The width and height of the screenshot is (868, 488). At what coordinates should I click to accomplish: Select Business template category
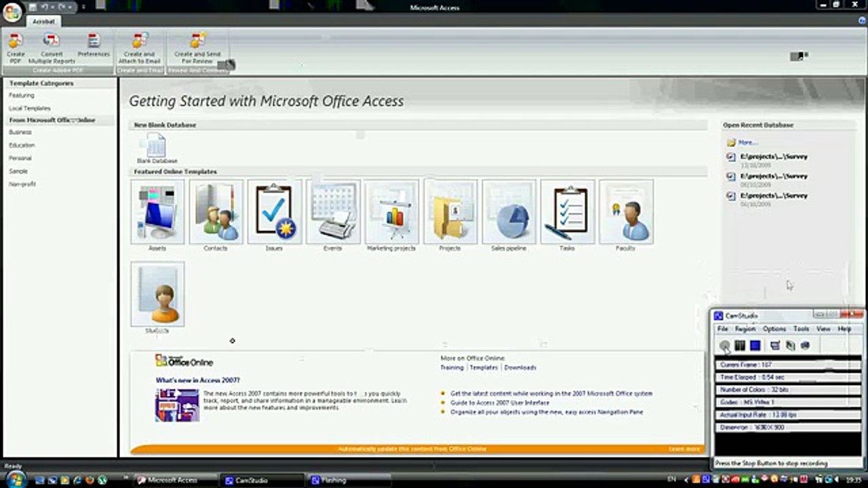(20, 132)
